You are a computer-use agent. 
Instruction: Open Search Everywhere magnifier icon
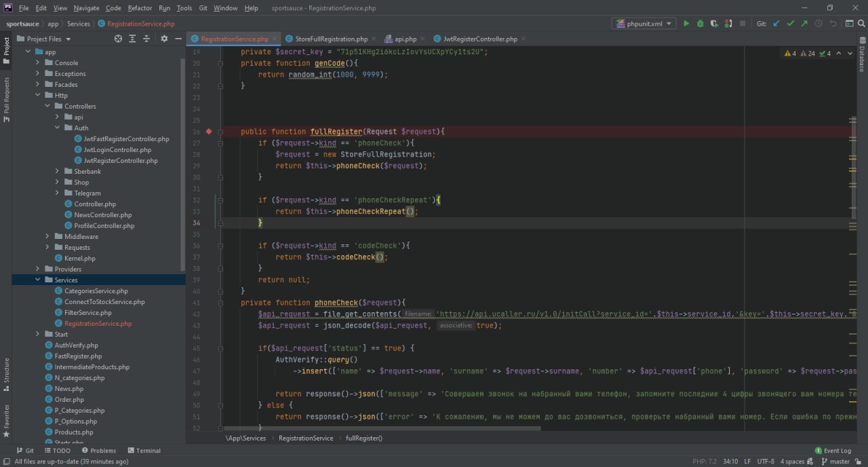pos(861,24)
